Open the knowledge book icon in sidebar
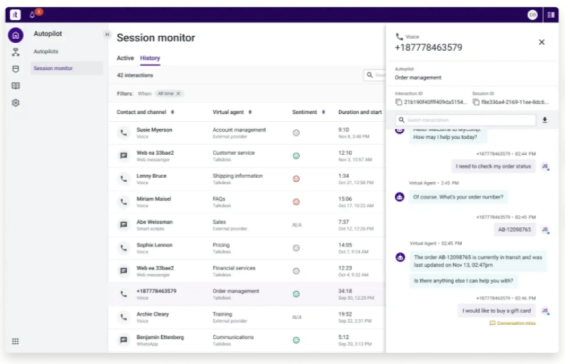This screenshot has width=571, height=364. click(x=16, y=86)
